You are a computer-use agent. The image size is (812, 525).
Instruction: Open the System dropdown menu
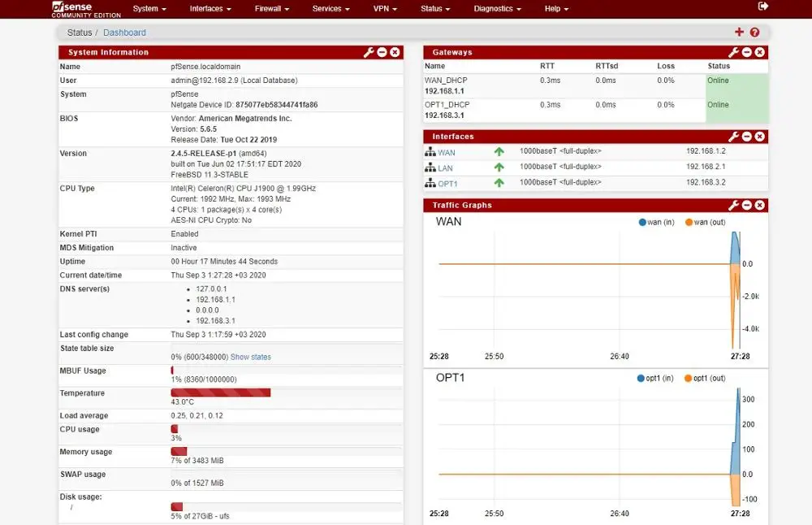(149, 9)
